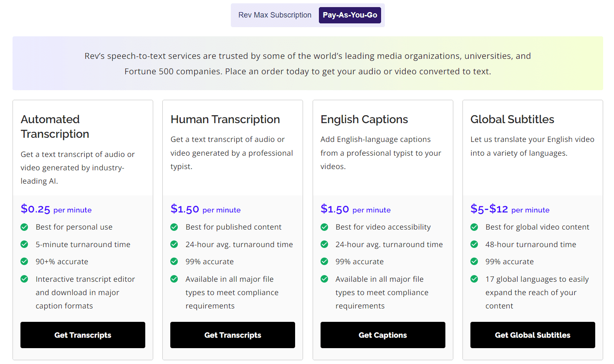
Task: Click checkmark next to English Captions' file types item
Action: 324,279
